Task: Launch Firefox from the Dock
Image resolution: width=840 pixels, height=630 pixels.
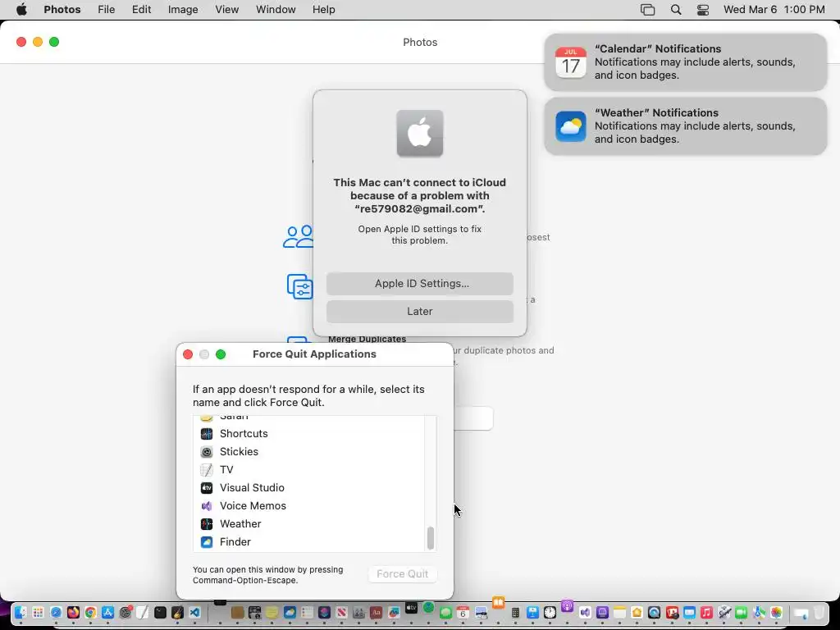Action: pyautogui.click(x=73, y=612)
